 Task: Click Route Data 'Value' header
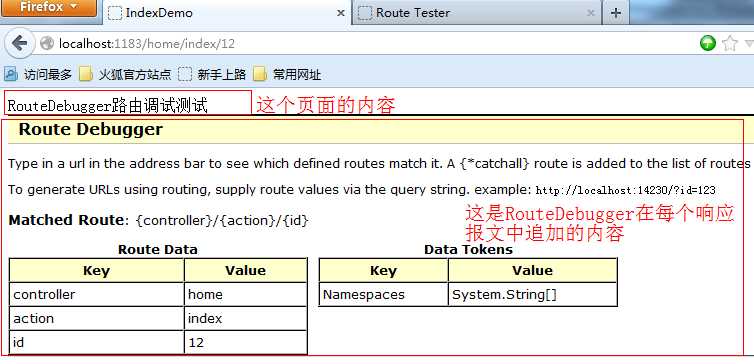coord(246,270)
